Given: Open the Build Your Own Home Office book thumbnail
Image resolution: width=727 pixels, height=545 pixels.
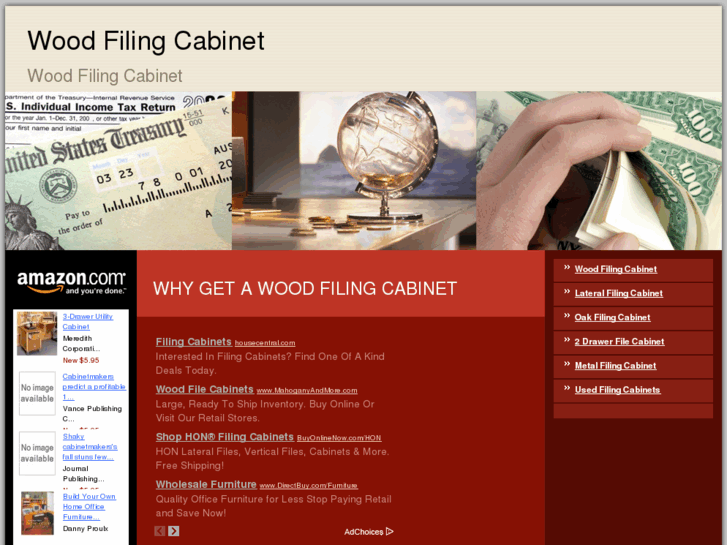Looking at the screenshot, I should [x=37, y=513].
